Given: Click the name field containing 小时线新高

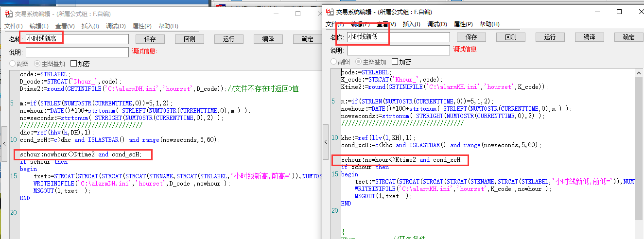Looking at the screenshot, I should click(x=77, y=39).
